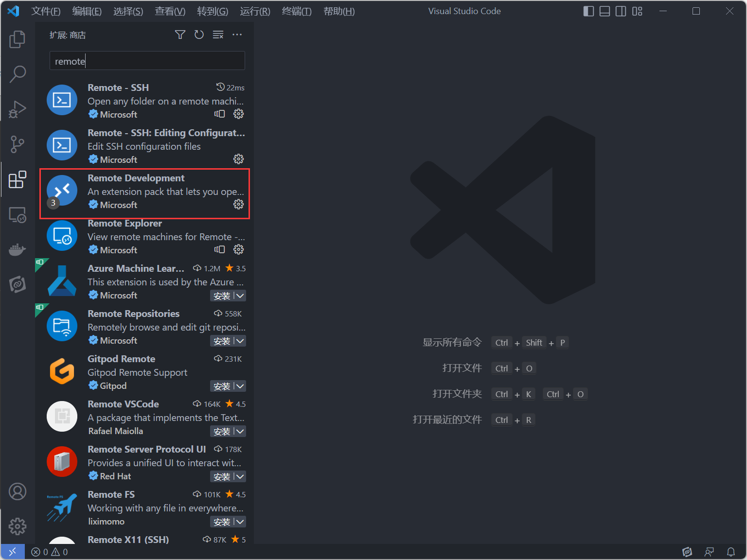
Task: Click the Copilot-style icon in status bar
Action: click(x=687, y=552)
